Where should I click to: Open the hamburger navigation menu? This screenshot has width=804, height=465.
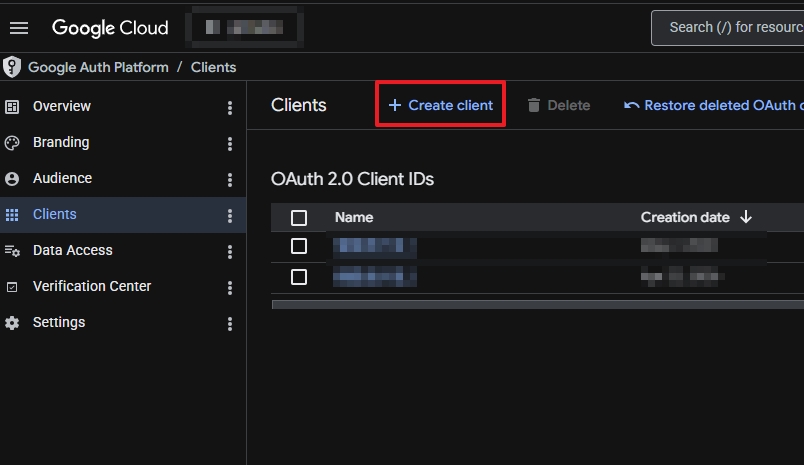click(x=19, y=28)
